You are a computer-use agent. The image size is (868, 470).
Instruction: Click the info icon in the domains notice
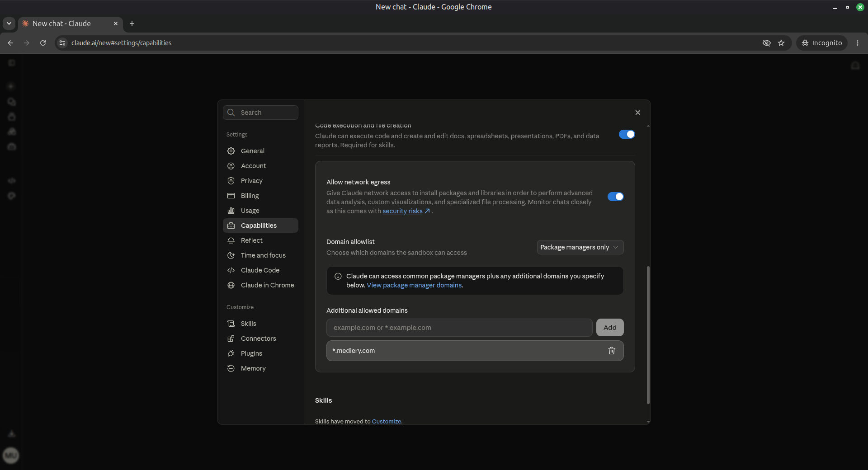pos(338,276)
